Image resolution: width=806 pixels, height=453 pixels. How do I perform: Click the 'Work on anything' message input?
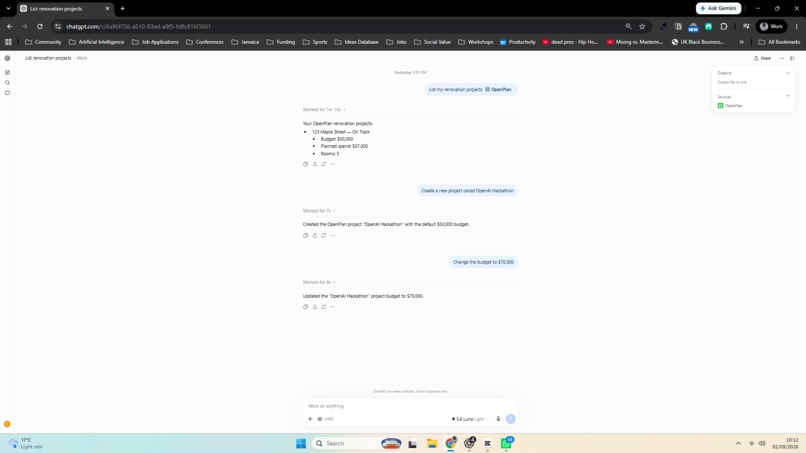(x=410, y=406)
